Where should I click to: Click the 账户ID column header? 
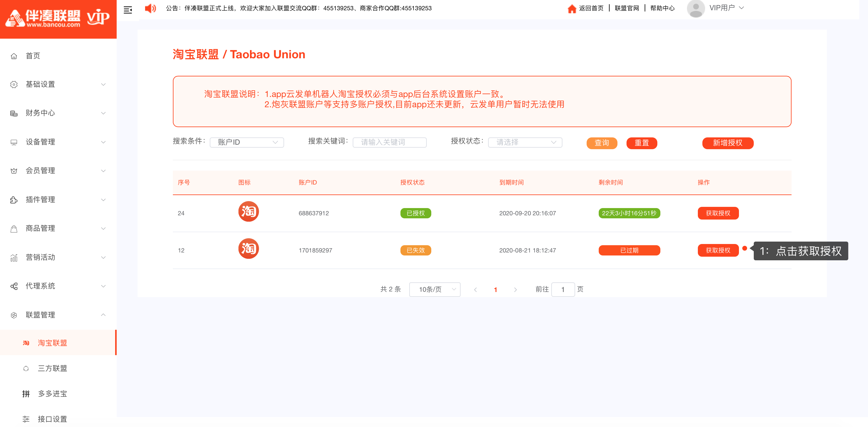click(x=308, y=182)
